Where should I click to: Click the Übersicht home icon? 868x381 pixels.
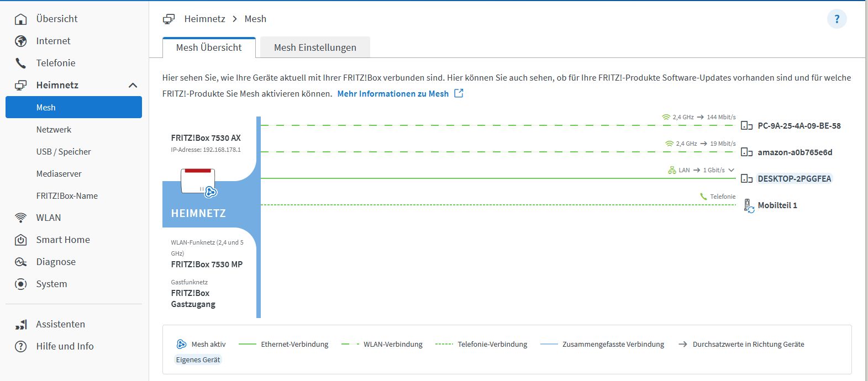[x=20, y=19]
